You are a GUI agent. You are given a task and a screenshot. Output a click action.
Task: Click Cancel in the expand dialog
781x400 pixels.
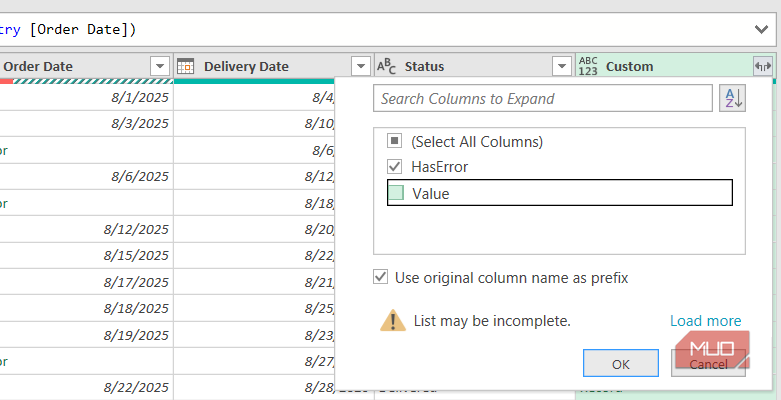click(x=708, y=363)
